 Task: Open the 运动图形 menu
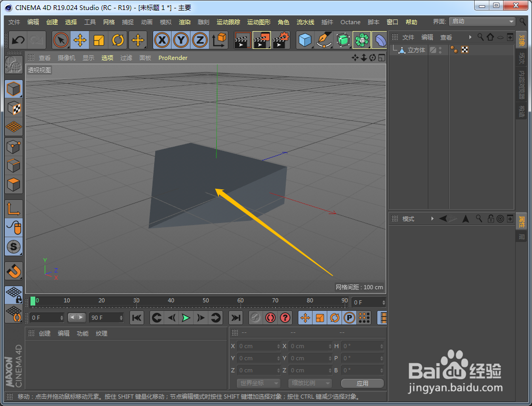click(x=259, y=22)
